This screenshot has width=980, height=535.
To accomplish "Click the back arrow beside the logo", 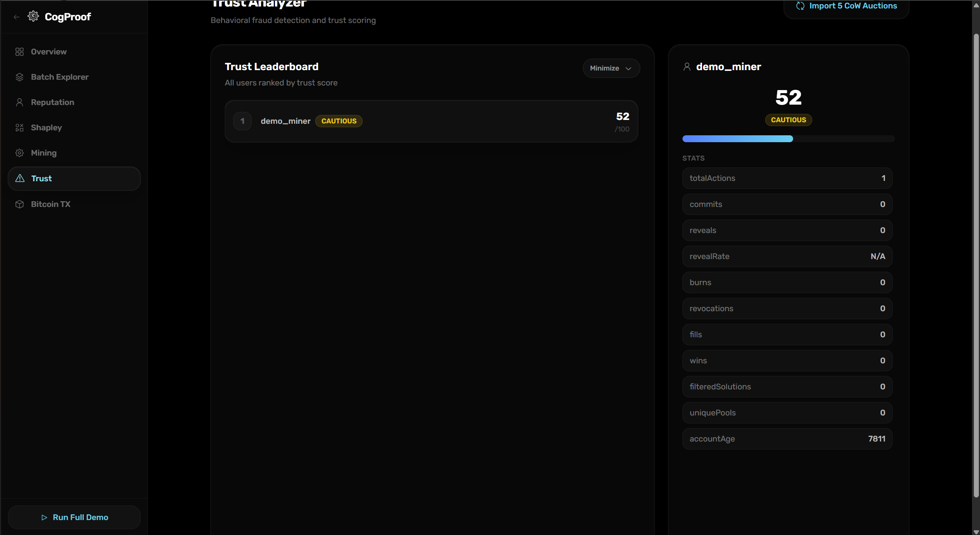I will point(16,17).
